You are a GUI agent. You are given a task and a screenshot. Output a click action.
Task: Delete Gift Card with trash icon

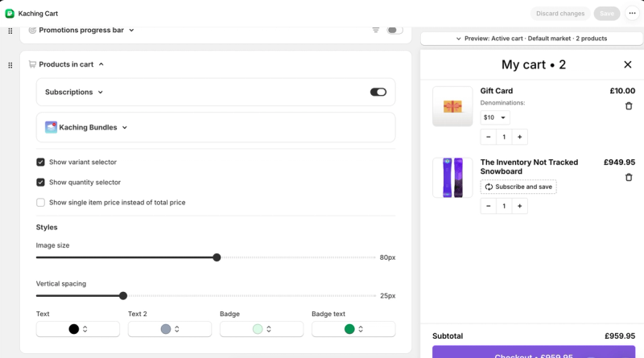click(629, 106)
